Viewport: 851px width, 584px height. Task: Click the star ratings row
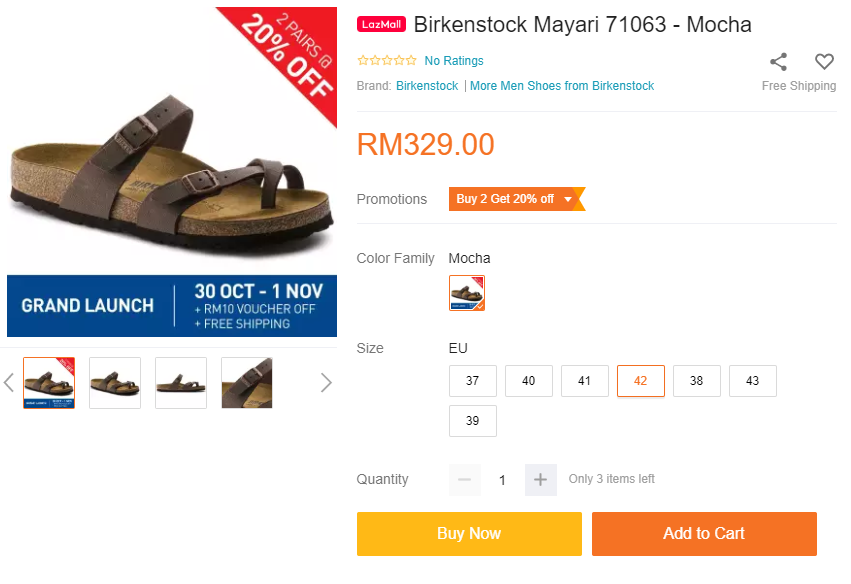[x=387, y=61]
